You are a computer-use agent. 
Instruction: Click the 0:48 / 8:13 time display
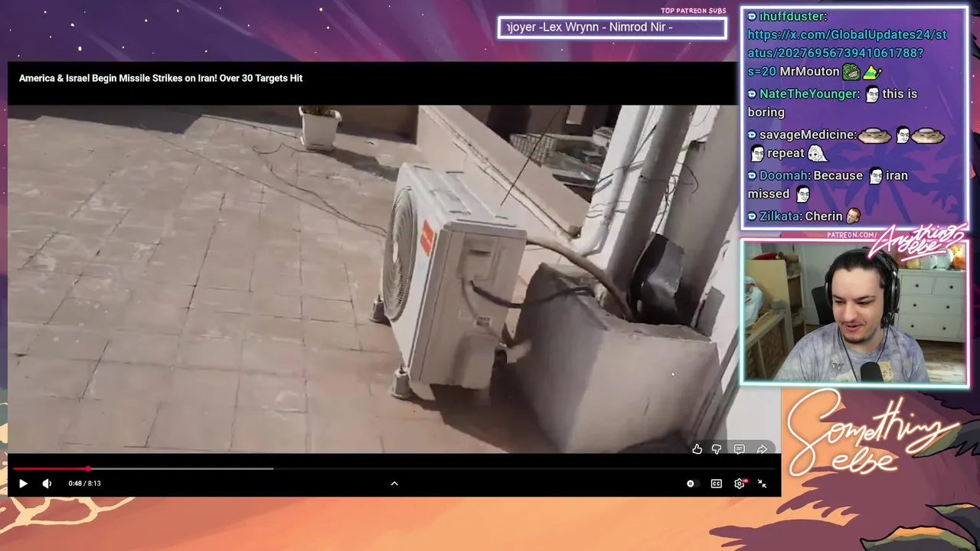(84, 484)
